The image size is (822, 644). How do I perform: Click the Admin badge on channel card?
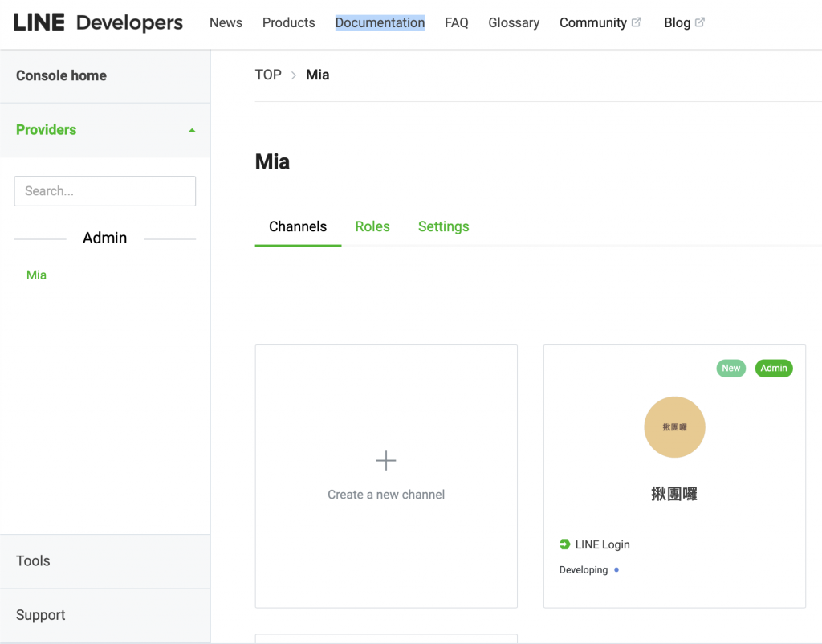[x=774, y=368]
